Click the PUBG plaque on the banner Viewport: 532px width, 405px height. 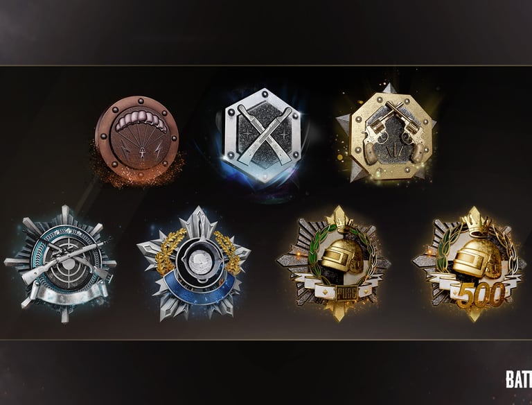(x=346, y=293)
